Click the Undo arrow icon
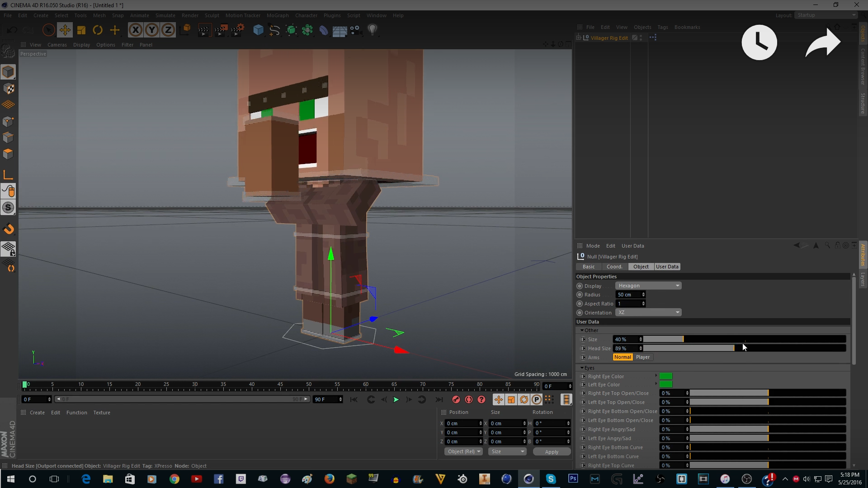This screenshot has width=868, height=488. pos(12,30)
